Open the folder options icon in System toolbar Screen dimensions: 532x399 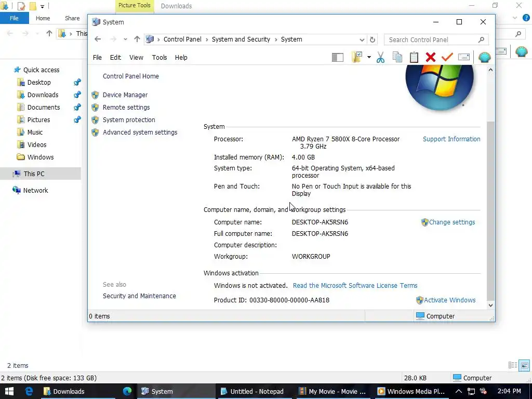click(356, 57)
